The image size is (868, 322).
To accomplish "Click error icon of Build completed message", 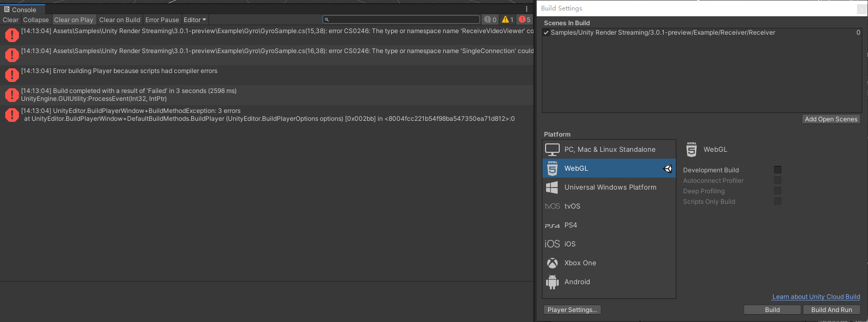I will point(12,95).
